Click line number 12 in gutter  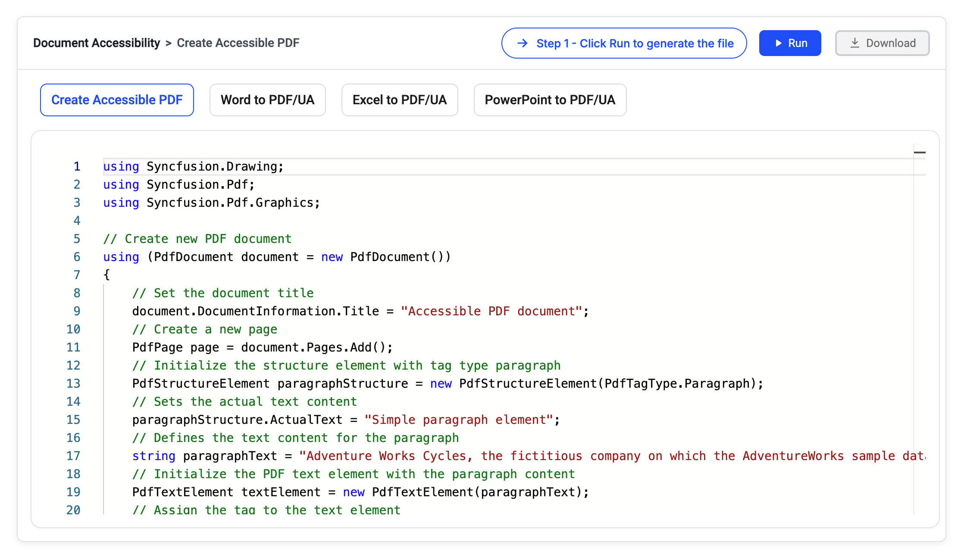(73, 366)
